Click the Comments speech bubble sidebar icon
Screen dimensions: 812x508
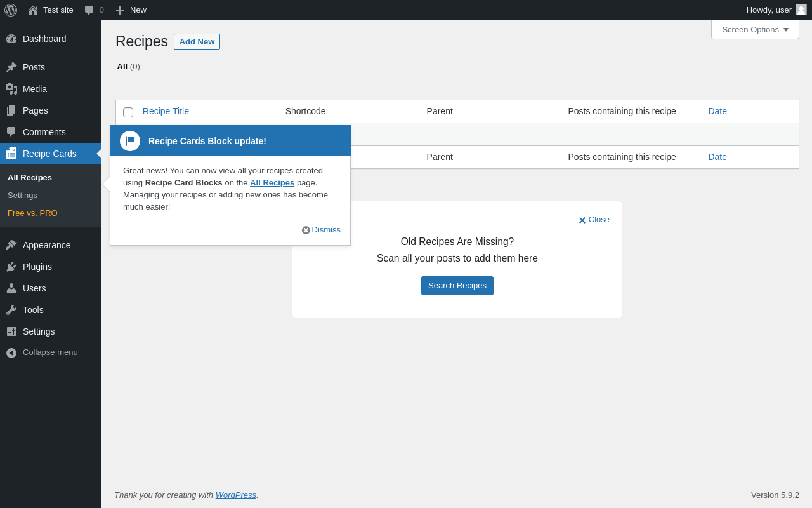tap(11, 132)
